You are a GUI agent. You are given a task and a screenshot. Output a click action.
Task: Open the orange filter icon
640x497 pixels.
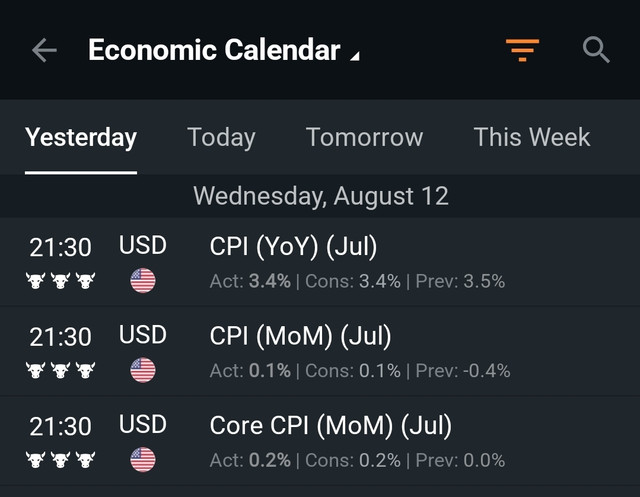coord(522,50)
